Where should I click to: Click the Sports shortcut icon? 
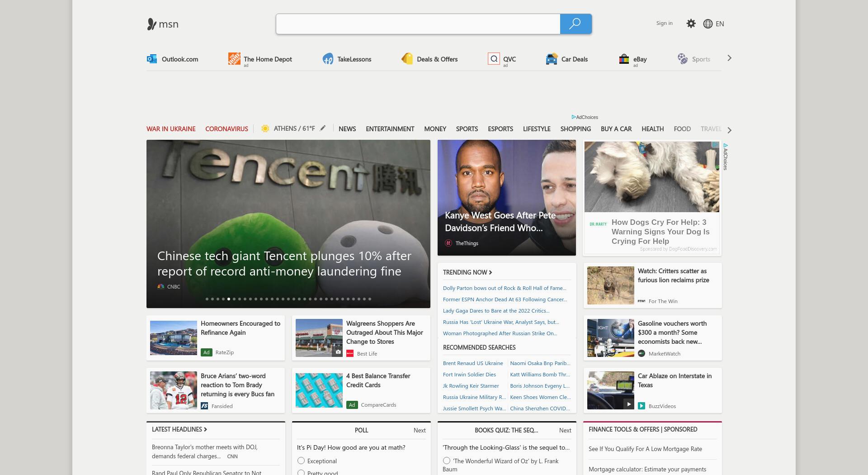pyautogui.click(x=683, y=59)
